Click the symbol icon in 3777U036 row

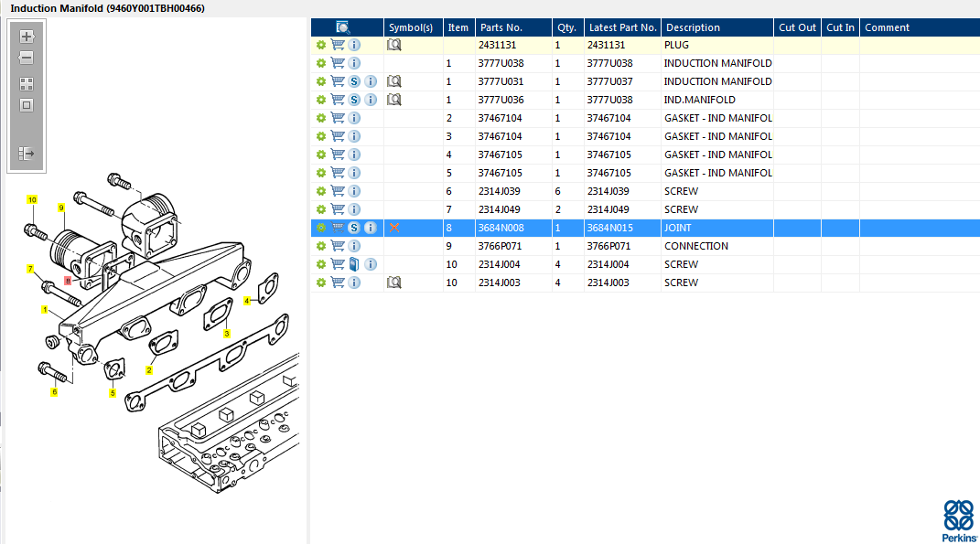[x=393, y=100]
